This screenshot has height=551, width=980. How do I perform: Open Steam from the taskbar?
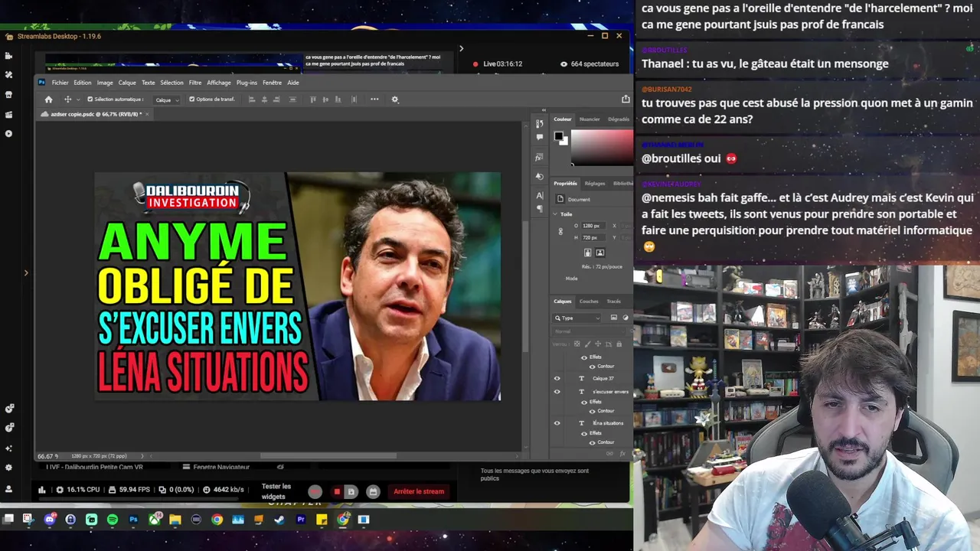(x=279, y=520)
